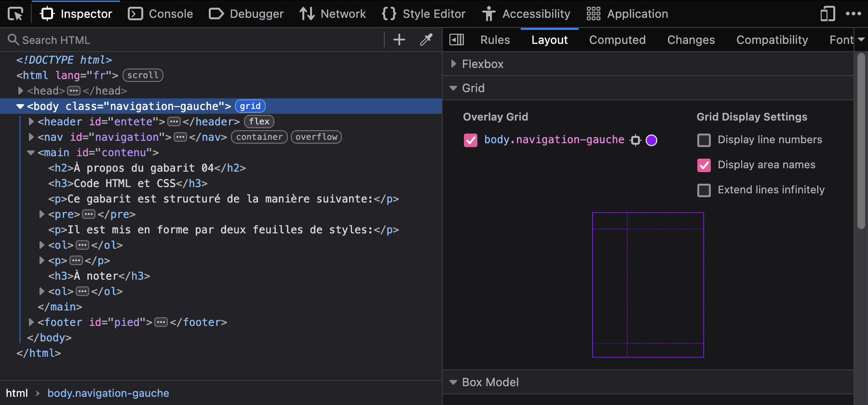Expand nav navigation ellipsis badge
The width and height of the screenshot is (868, 405).
(x=180, y=137)
